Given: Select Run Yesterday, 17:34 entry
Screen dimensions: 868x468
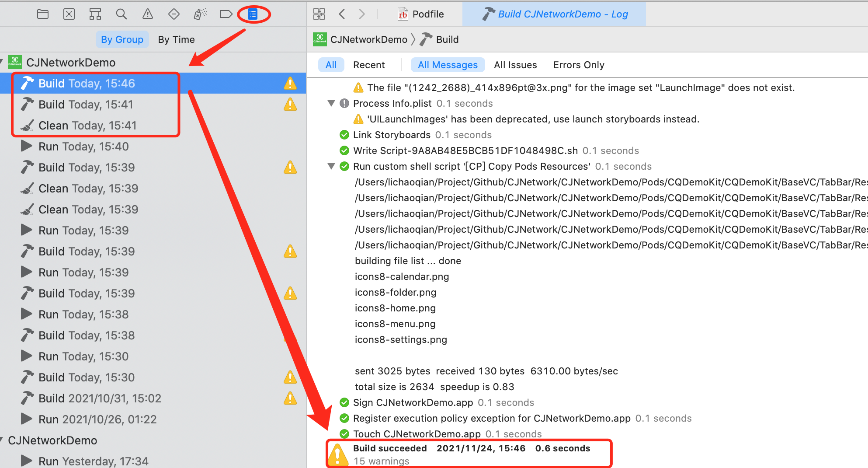Looking at the screenshot, I should [x=153, y=461].
